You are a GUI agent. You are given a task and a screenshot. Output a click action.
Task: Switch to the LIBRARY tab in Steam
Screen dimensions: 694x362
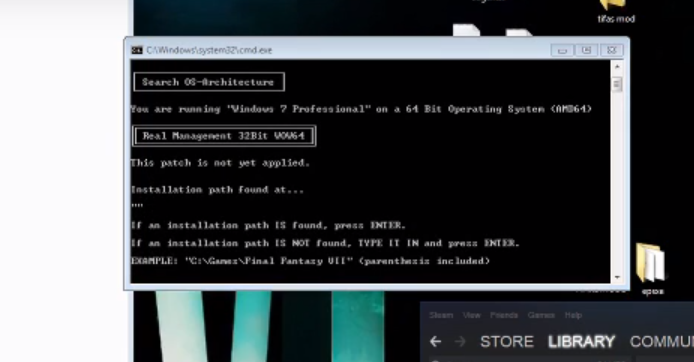[581, 342]
